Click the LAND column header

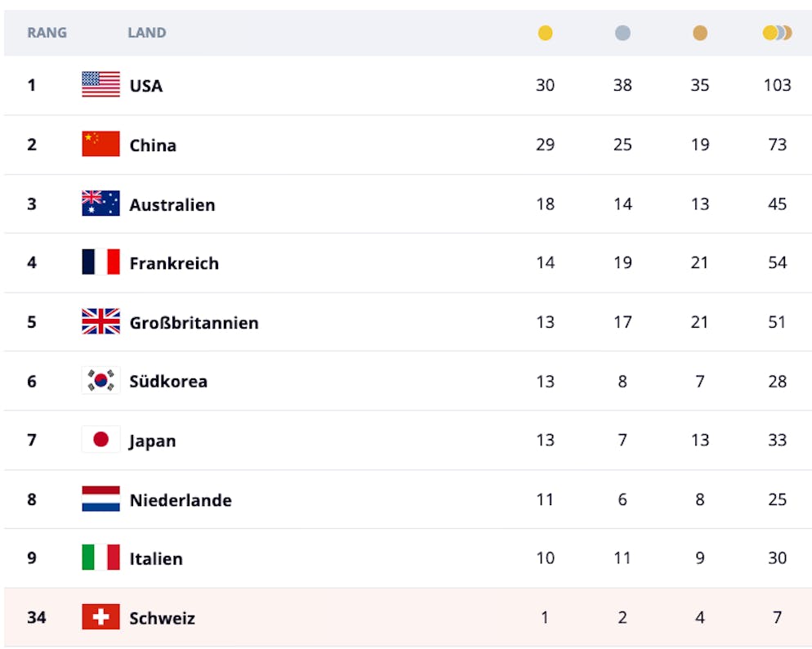pos(147,34)
